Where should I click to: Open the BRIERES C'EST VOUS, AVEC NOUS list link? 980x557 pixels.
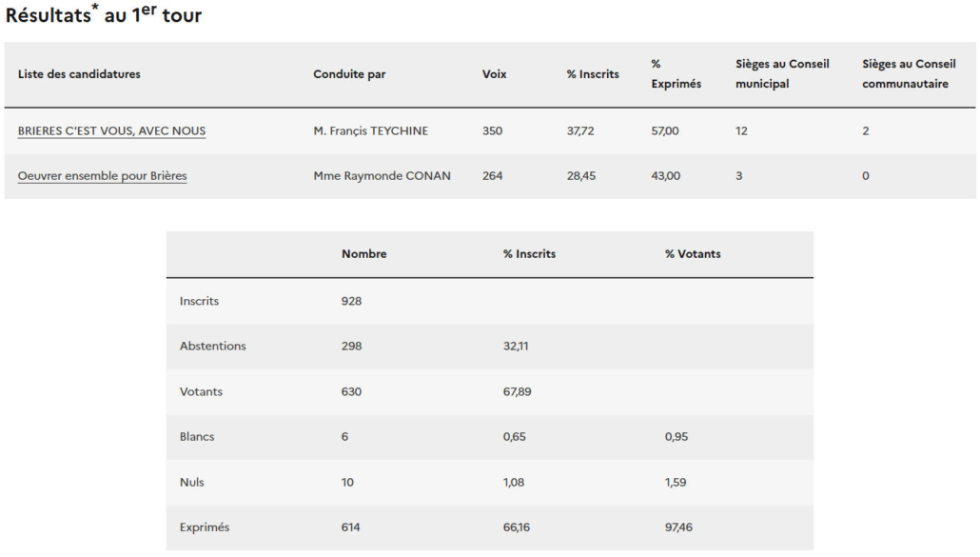[x=111, y=130]
